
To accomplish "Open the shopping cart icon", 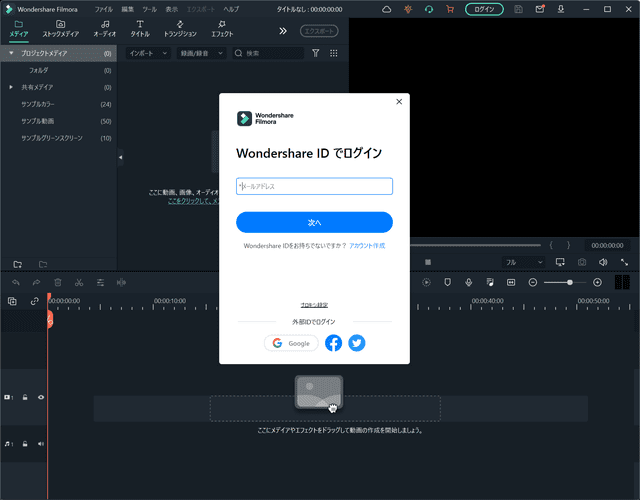I will (450, 9).
